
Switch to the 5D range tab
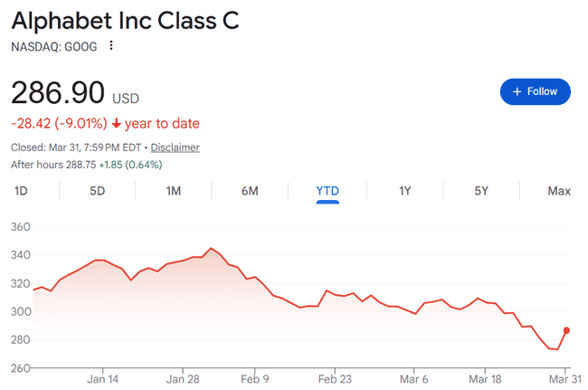point(97,191)
